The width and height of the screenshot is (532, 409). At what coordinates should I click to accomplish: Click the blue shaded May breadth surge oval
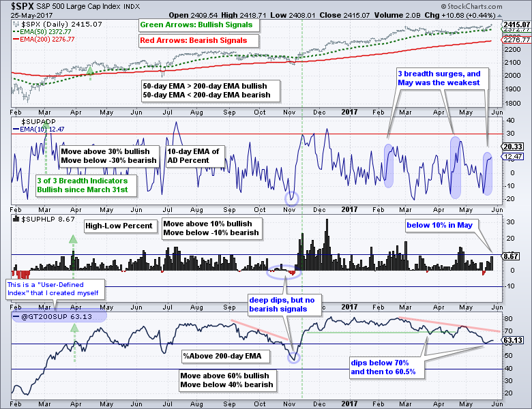point(487,173)
